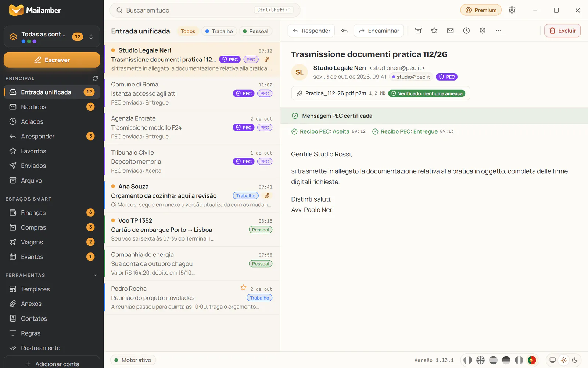588x368 pixels.
Task: Open Rastreamento in the tools section
Action: coord(52,348)
